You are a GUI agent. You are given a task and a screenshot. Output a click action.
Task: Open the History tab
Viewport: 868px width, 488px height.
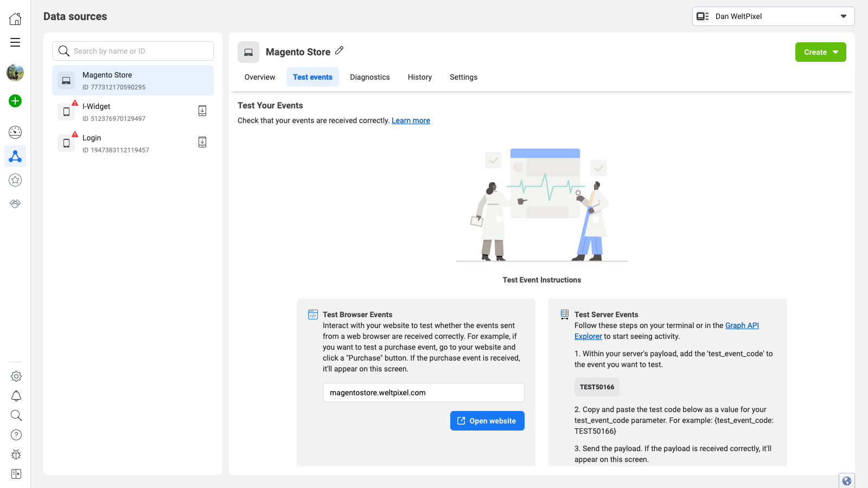pyautogui.click(x=420, y=77)
